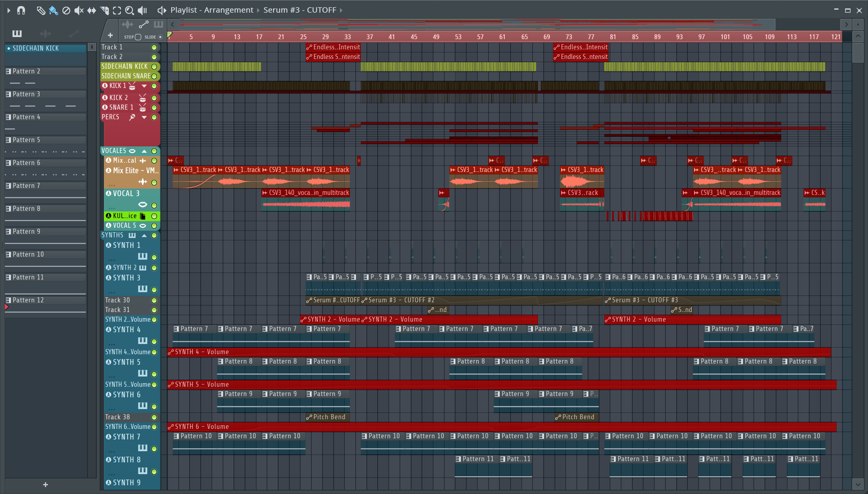Mute the VOCAL 3 track
Viewport: 868px width, 494px height.
coord(154,205)
